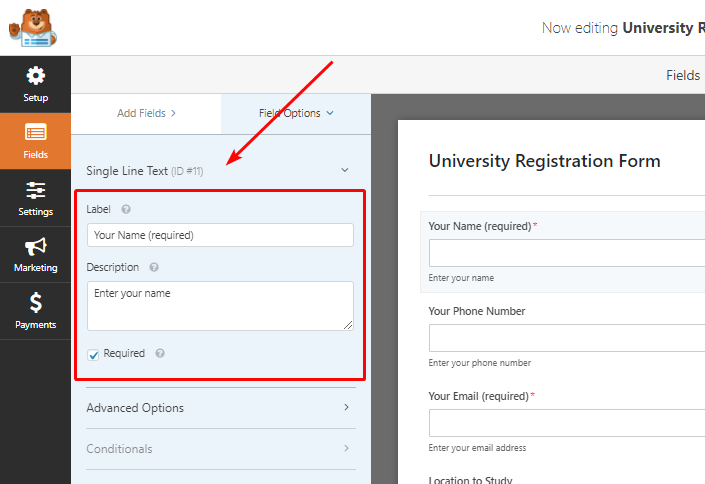This screenshot has width=705, height=484.
Task: Open Setup via the gear icon
Action: click(35, 76)
